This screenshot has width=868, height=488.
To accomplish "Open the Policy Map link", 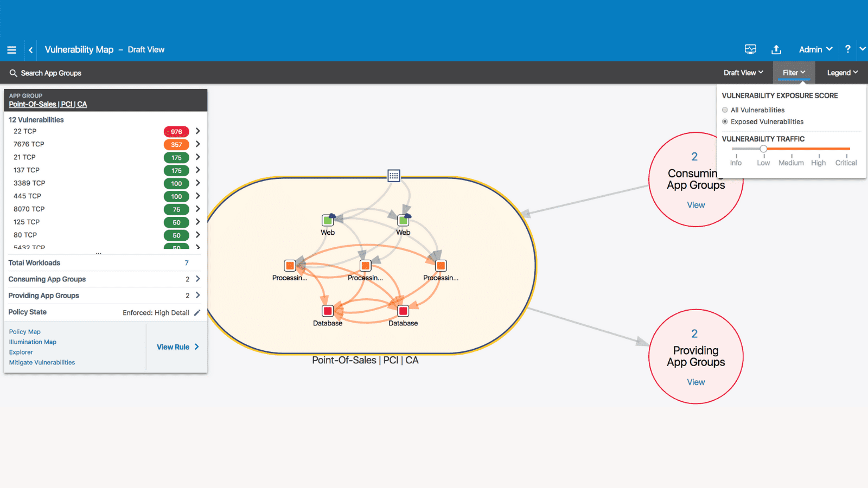I will coord(24,332).
